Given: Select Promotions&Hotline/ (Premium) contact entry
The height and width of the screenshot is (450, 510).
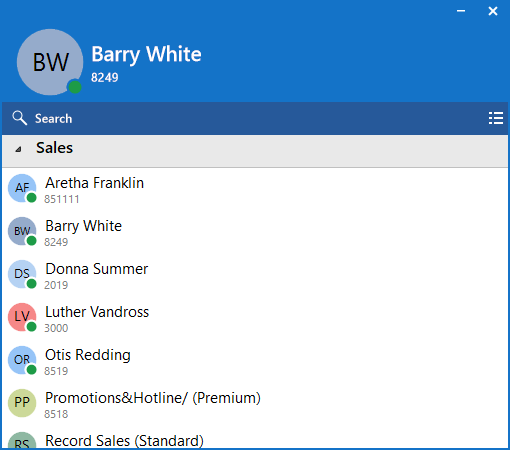Looking at the screenshot, I should point(255,404).
